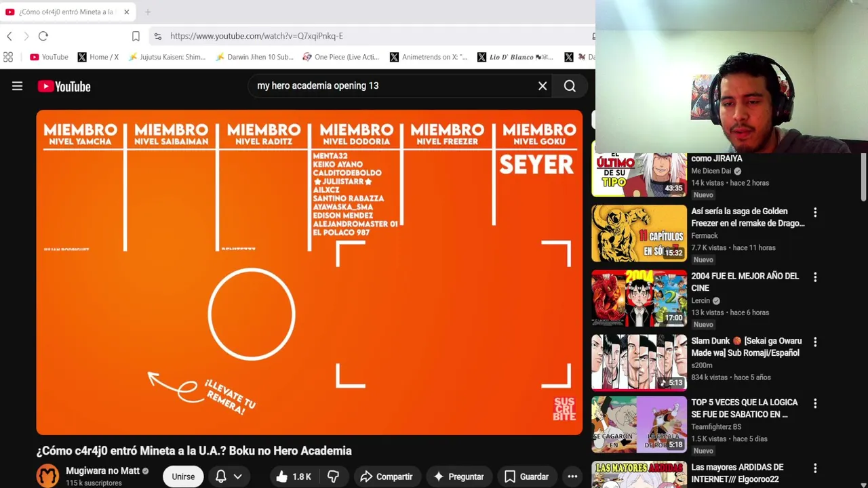Open 'Las mayores ARDIDAS DE INTERNET' title
868x488 pixels.
click(737, 473)
